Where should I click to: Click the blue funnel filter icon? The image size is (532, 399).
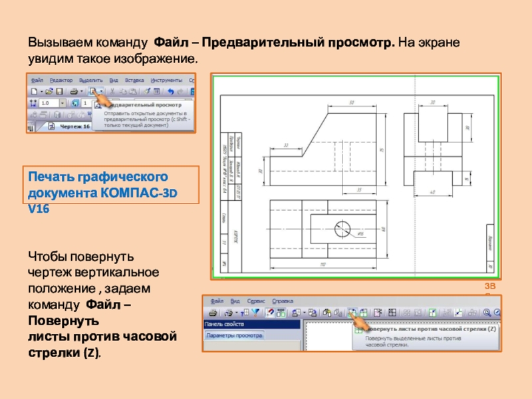(x=255, y=313)
